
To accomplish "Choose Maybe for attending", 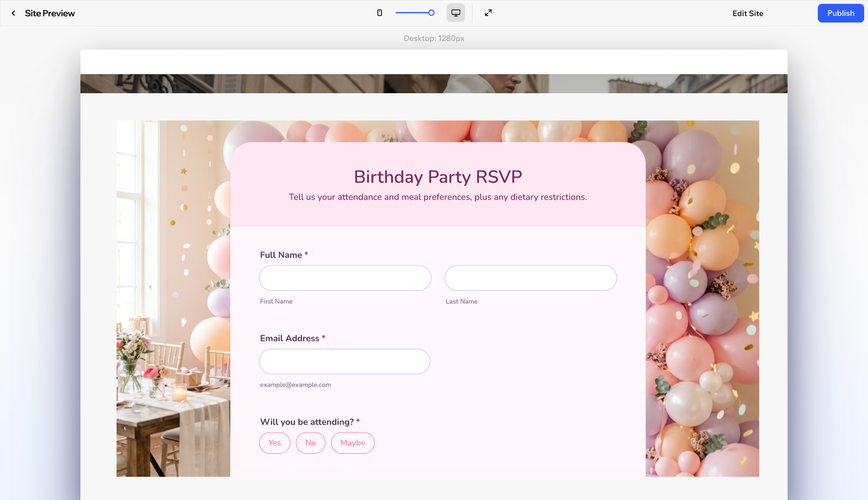I will click(353, 443).
